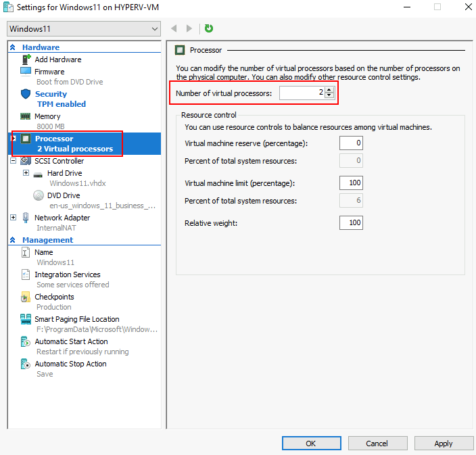
Task: Click the Memory RAM icon
Action: click(25, 116)
